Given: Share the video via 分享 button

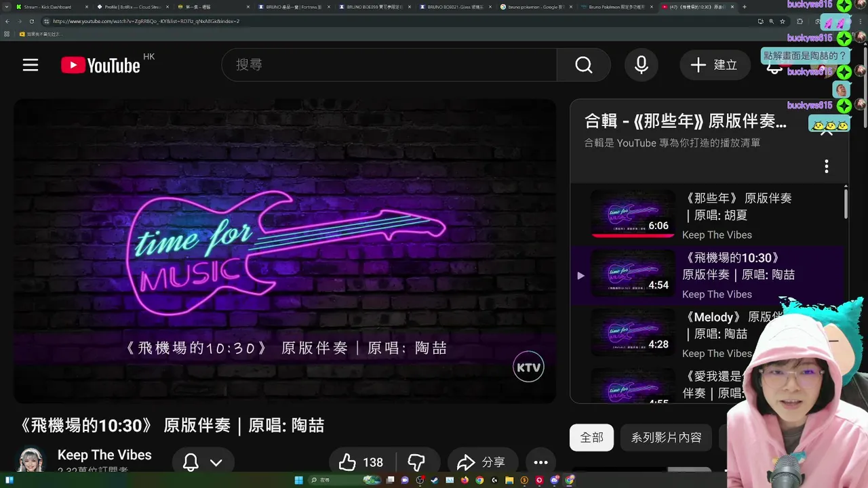Looking at the screenshot, I should pos(482,462).
